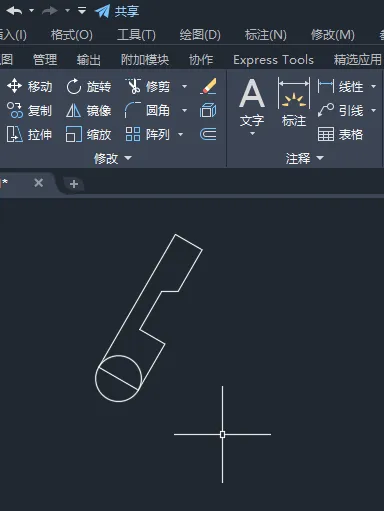Switch to the 精选应用 ribbon tab
The width and height of the screenshot is (384, 511).
pos(358,60)
